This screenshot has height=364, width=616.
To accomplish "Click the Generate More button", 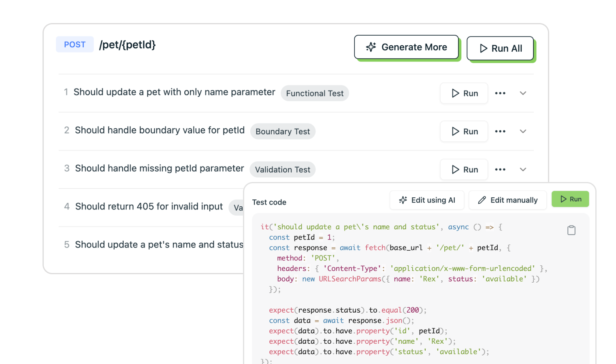I will tap(406, 47).
